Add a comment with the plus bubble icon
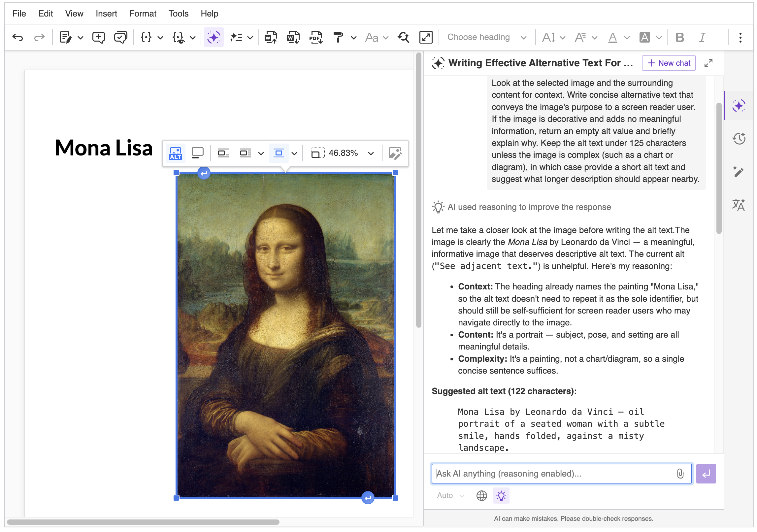This screenshot has height=532, width=757. [x=99, y=37]
